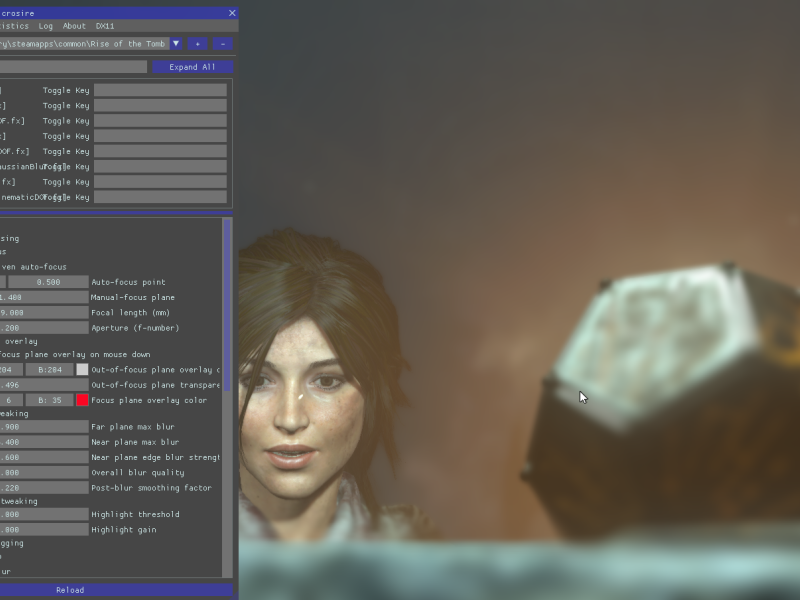This screenshot has height=600, width=800.
Task: Click the B:204 out-of-focus overlay value
Action: point(49,370)
